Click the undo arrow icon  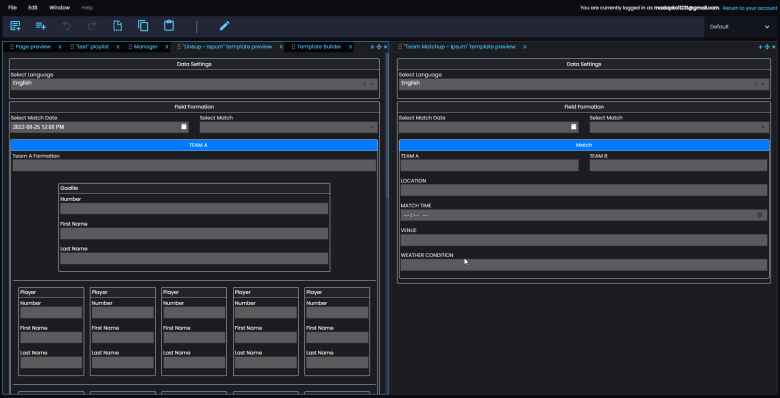click(67, 26)
